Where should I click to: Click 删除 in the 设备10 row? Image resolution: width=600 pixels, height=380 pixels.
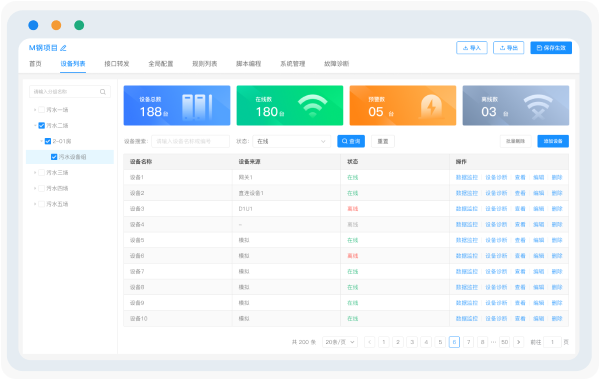557,318
